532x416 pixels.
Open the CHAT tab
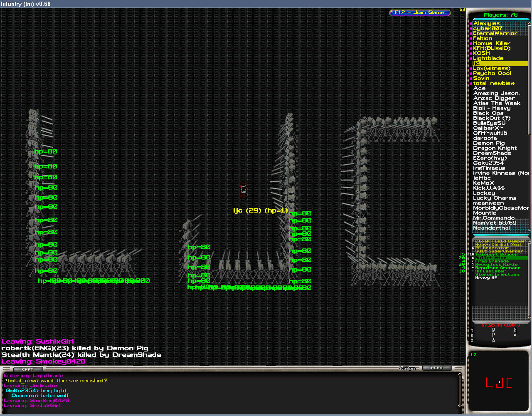28,369
